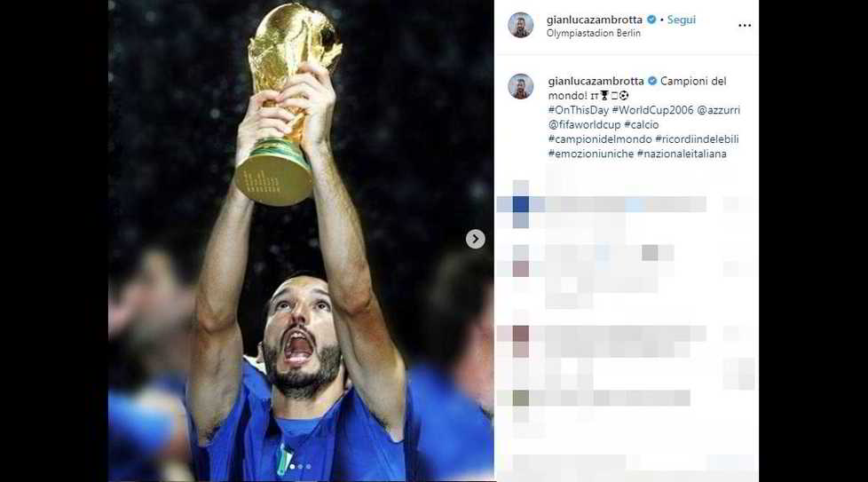Click the verified badge beside caption username
Screen dimensions: 868x482
tap(652, 81)
